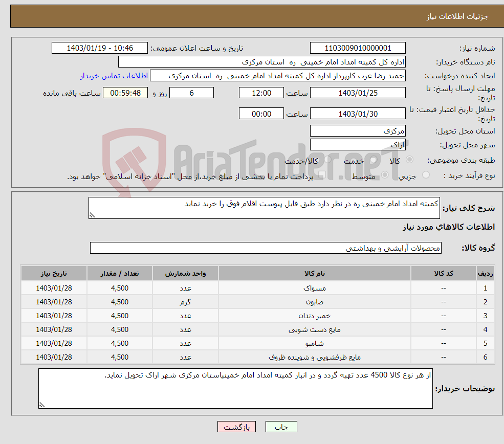Click the بازگشت back button
This screenshot has height=444, width=504.
pos(236,427)
